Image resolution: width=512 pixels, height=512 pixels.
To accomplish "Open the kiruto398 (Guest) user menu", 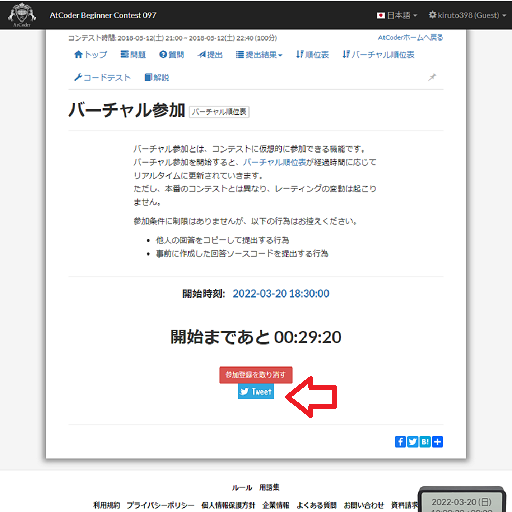I will pyautogui.click(x=468, y=15).
